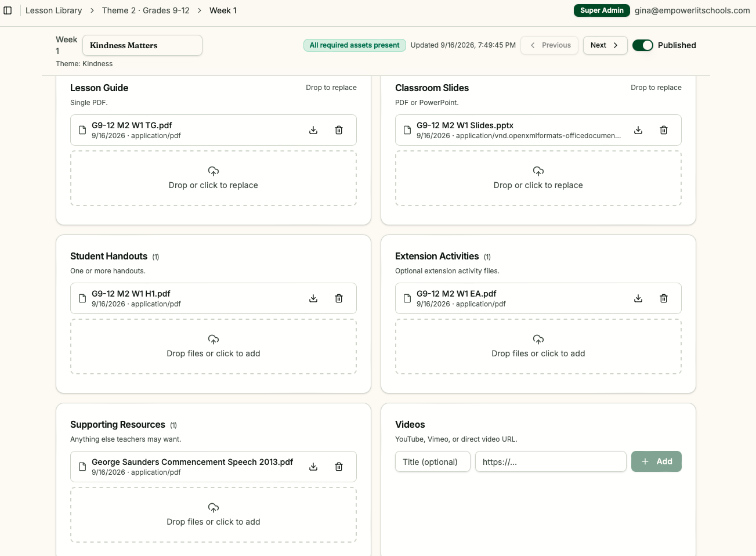Click Supporting Resources upload cloud icon
756x556 pixels.
(x=214, y=508)
